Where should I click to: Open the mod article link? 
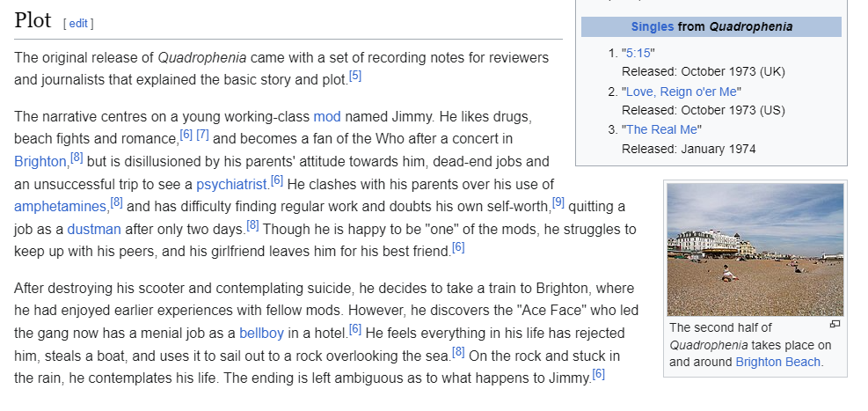point(327,117)
